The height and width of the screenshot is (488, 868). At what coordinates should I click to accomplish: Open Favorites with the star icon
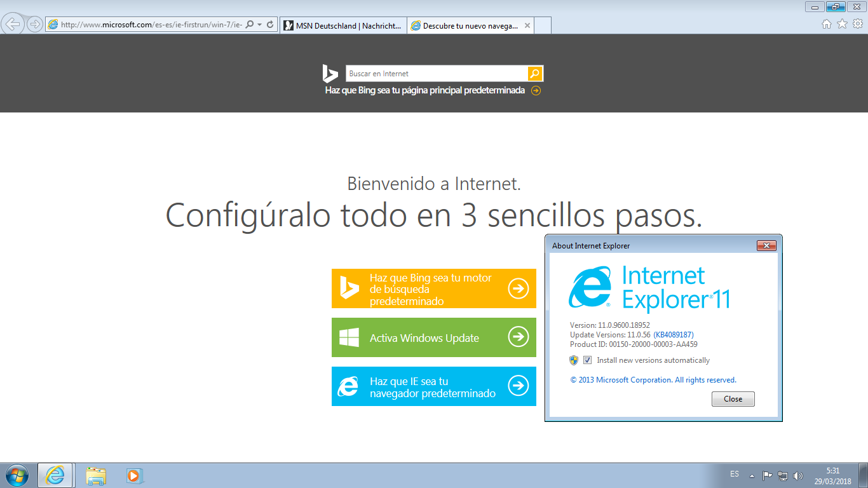(842, 24)
